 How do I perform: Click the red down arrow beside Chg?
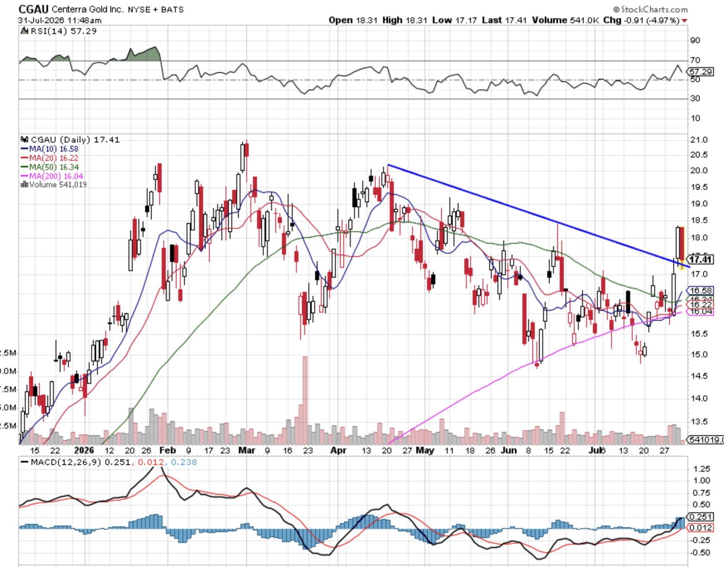(x=684, y=20)
